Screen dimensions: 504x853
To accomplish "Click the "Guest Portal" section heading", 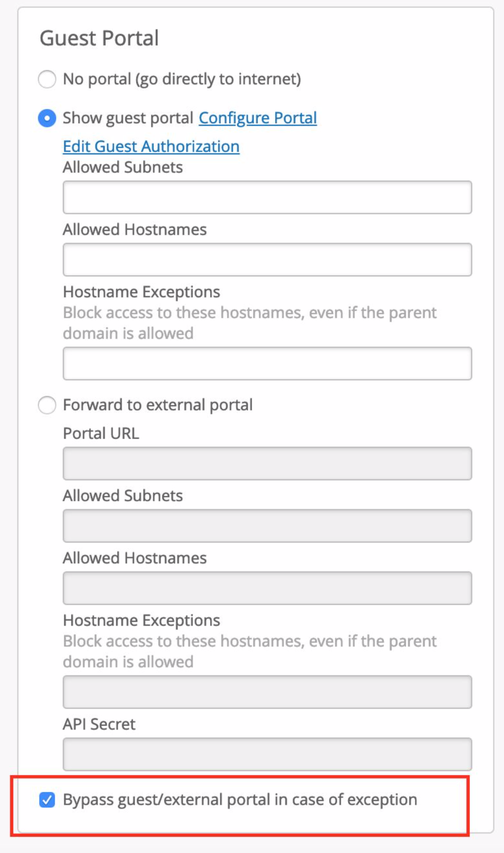I will [x=99, y=38].
